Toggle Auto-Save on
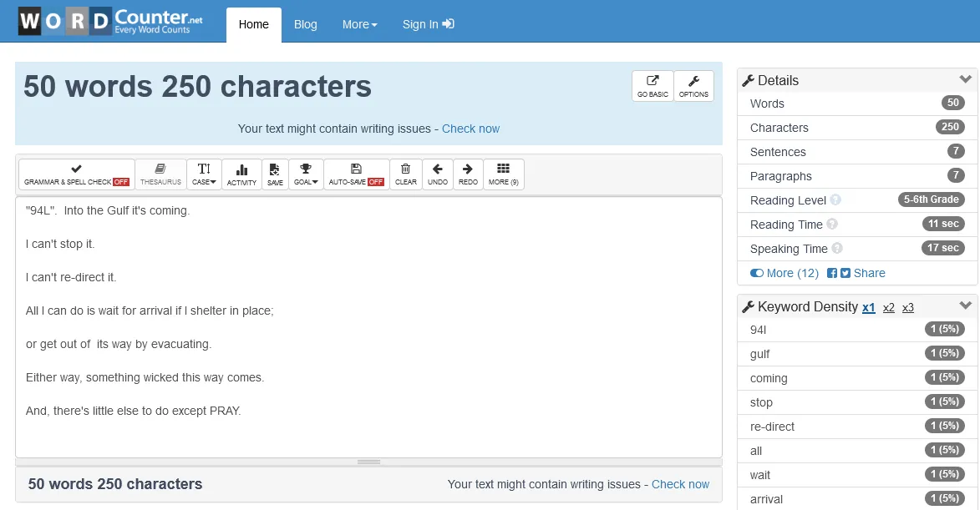The image size is (980, 510). point(356,174)
